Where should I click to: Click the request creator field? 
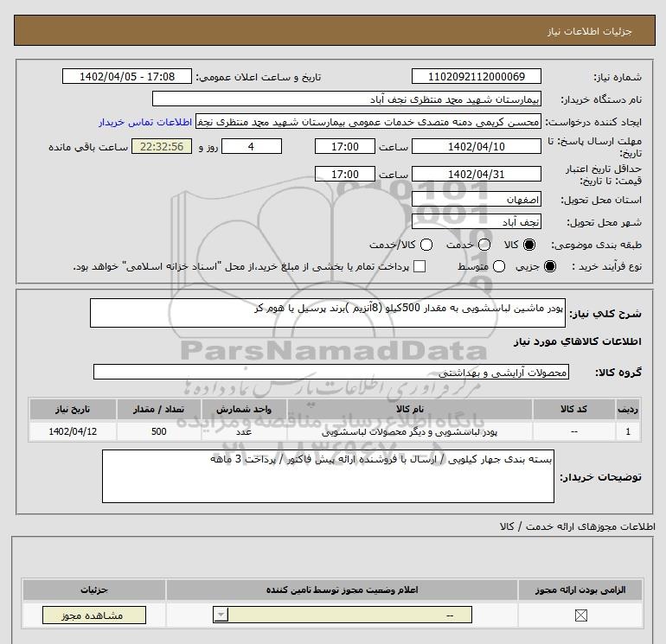(368, 121)
